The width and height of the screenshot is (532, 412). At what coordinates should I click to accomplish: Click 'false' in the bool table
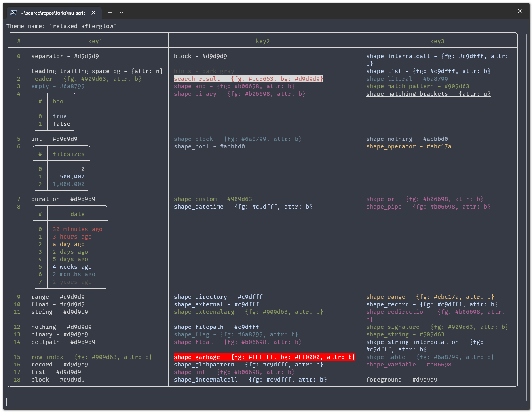tap(62, 124)
